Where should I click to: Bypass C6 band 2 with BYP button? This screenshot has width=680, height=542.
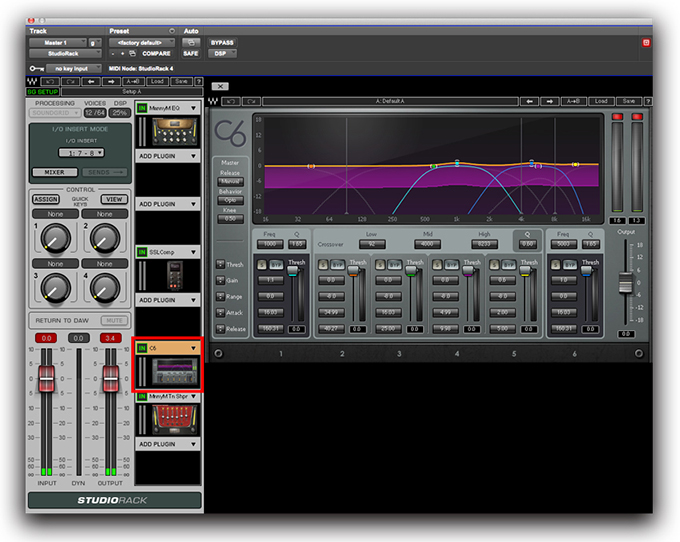click(337, 264)
